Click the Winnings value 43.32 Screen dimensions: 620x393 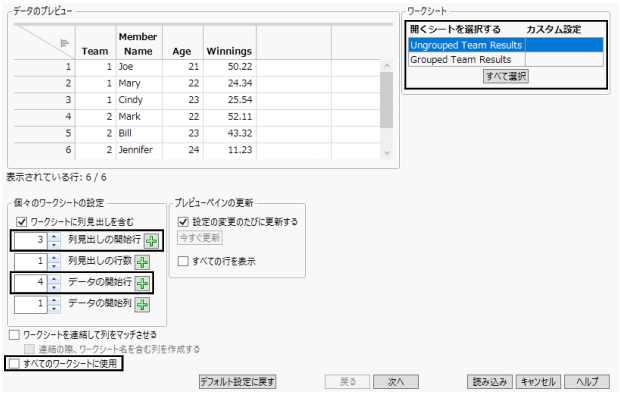point(230,133)
